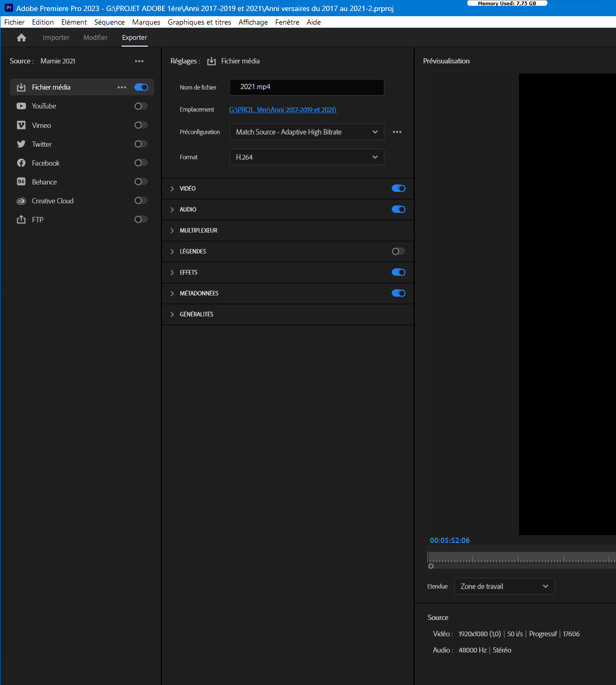Click the Nom de fichier field

(307, 87)
